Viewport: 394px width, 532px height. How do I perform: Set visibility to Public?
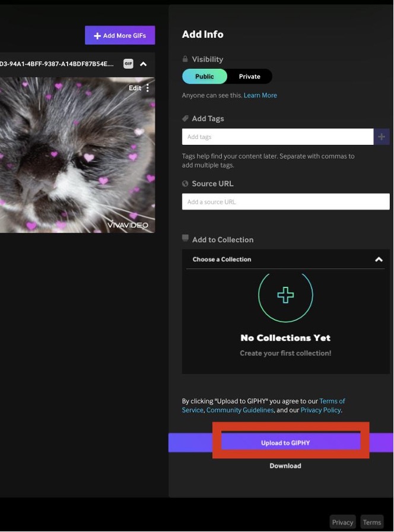coord(204,77)
